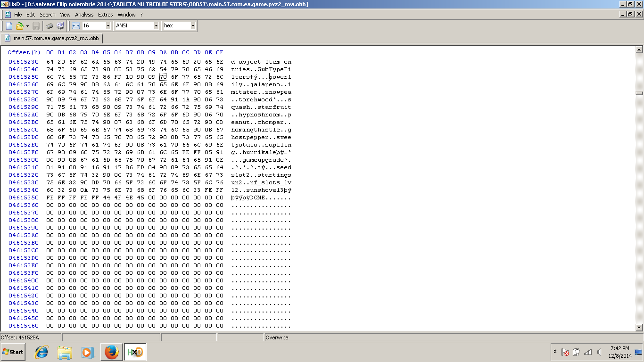Open Windows Explorer folder taskbar icon

click(65, 352)
